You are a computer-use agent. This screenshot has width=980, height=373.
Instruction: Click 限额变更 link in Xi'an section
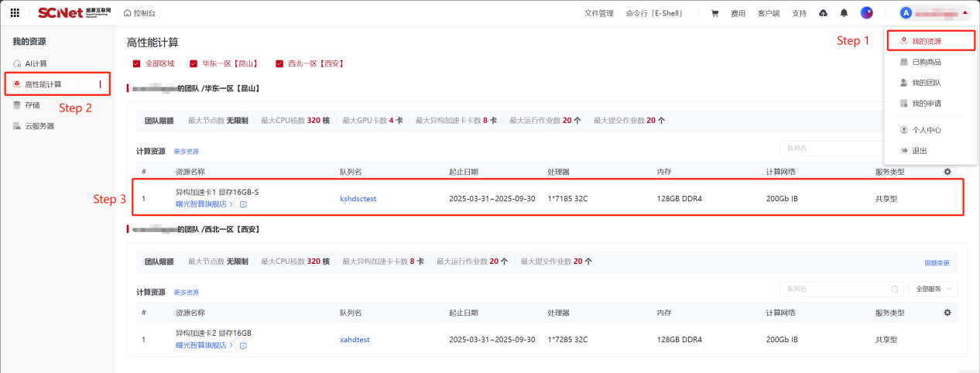tap(937, 263)
